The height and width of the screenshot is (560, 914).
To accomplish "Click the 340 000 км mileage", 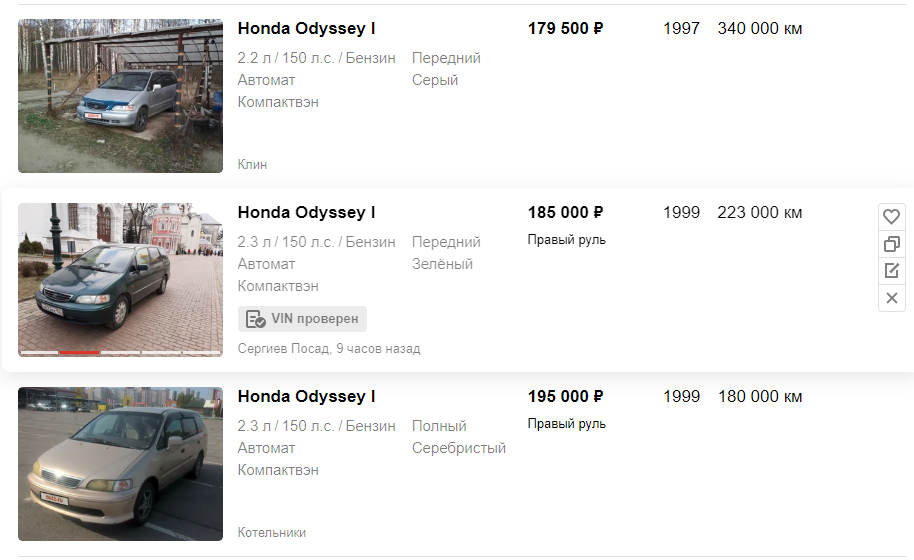I will pos(759,29).
